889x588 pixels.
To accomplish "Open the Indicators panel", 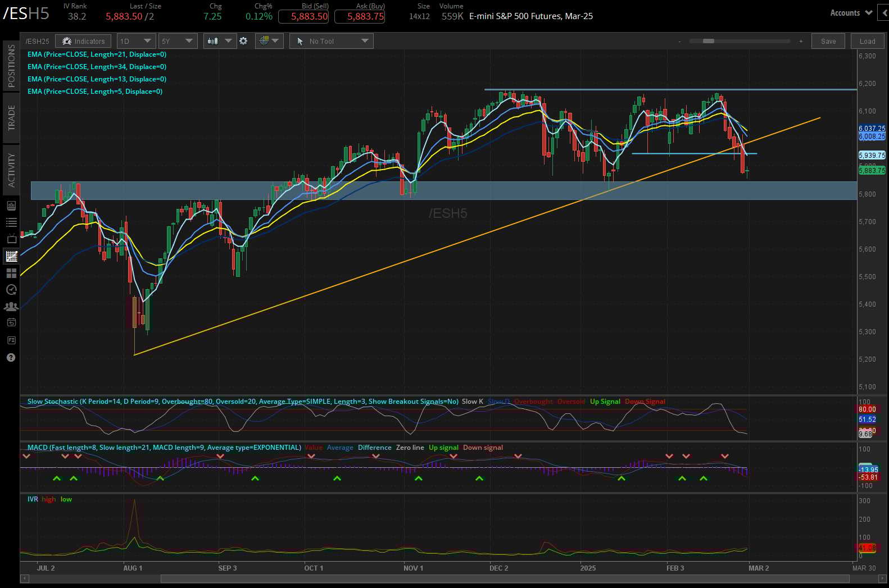I will point(83,41).
